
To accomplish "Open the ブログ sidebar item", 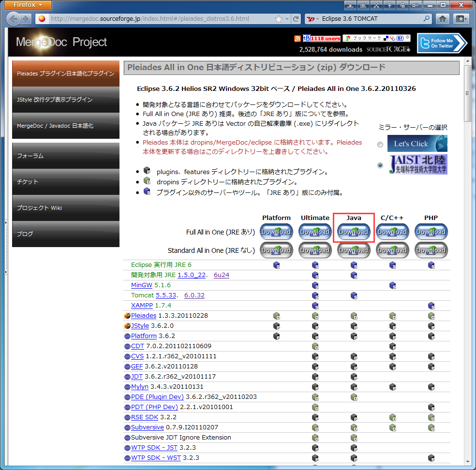I will coord(66,234).
